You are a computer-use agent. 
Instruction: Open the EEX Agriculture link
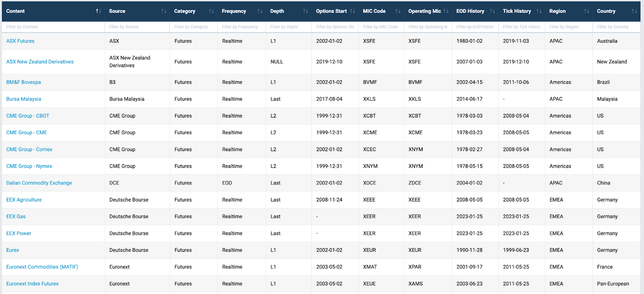point(24,200)
